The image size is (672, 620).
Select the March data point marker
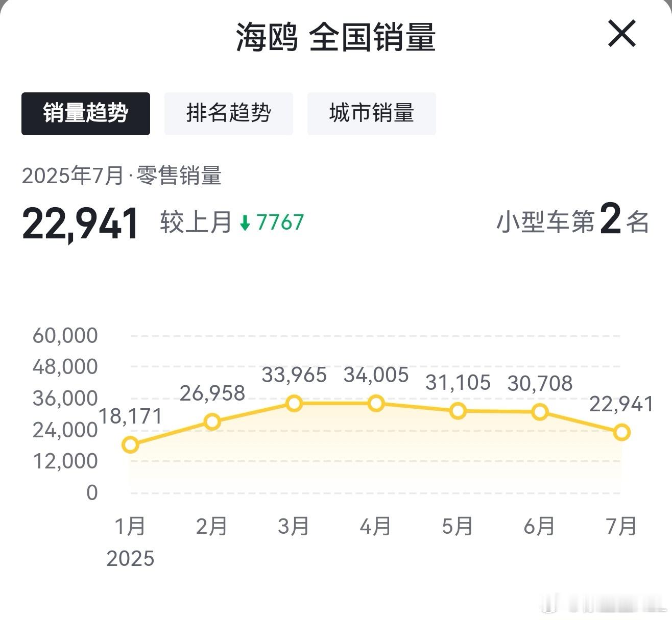(x=294, y=403)
